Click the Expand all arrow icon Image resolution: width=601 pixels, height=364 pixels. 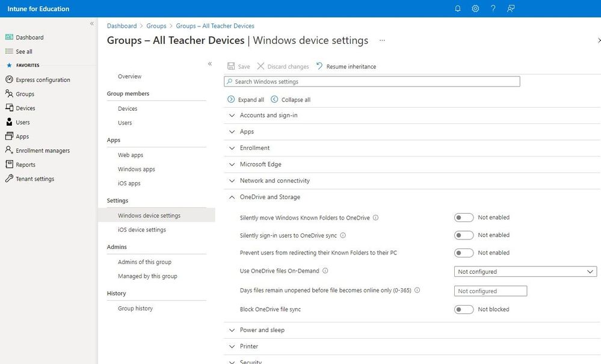click(231, 99)
